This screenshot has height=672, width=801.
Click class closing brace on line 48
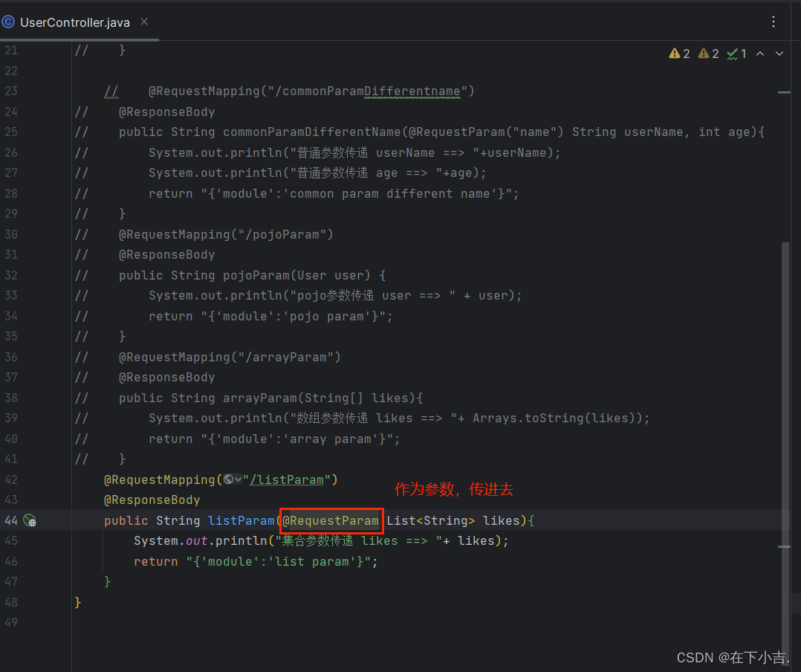pos(77,603)
